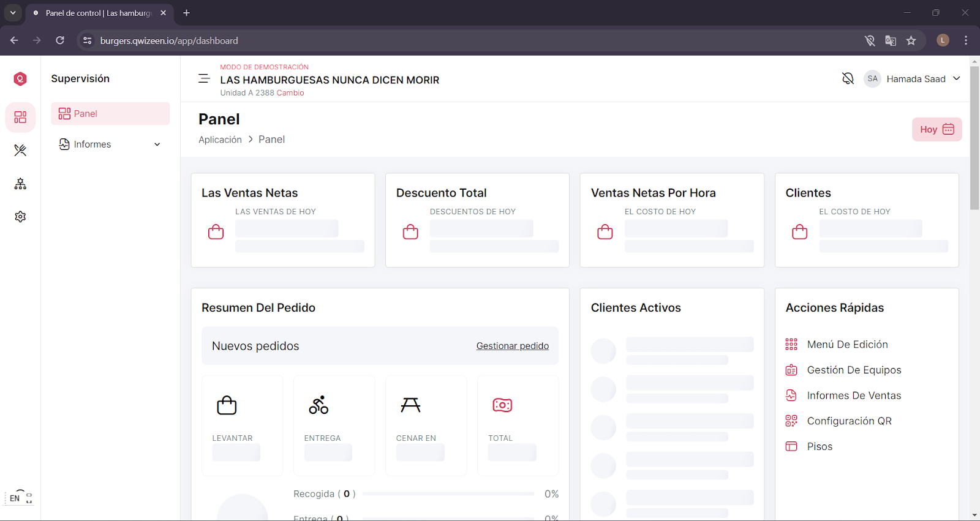
Task: Switch language using the EN selector
Action: (20, 498)
